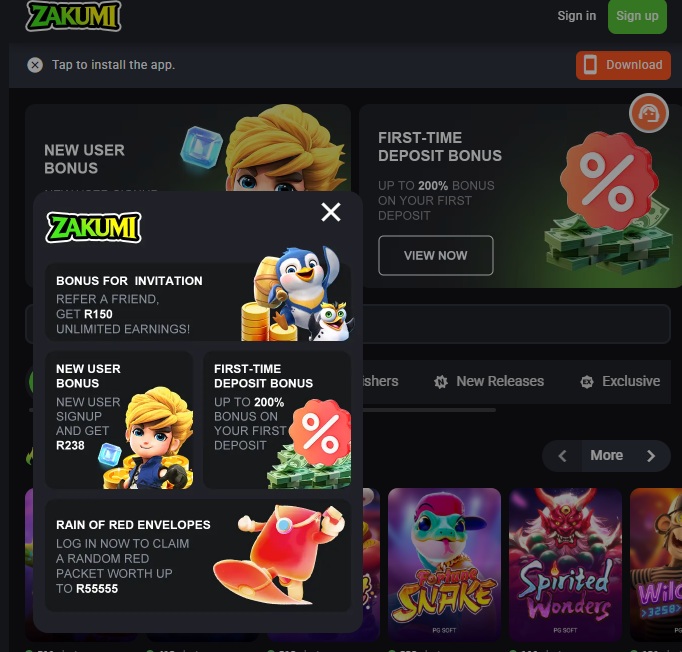
Task: Click the New Releases badge icon
Action: (441, 382)
